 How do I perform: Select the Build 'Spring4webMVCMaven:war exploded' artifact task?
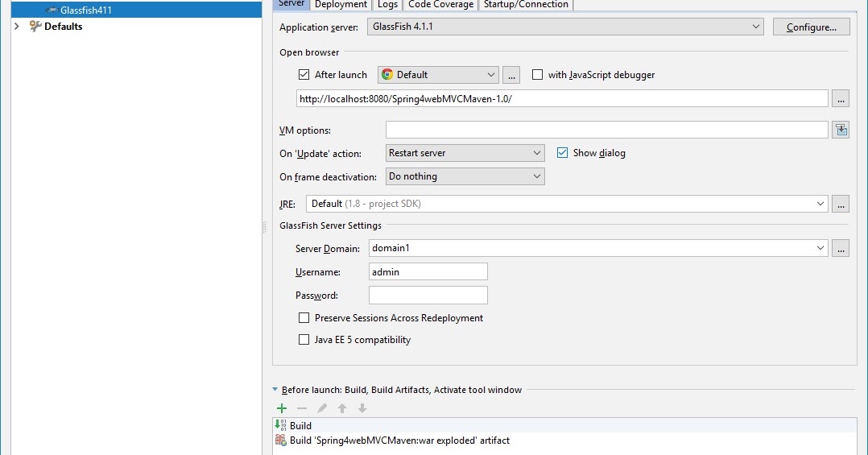564,440
